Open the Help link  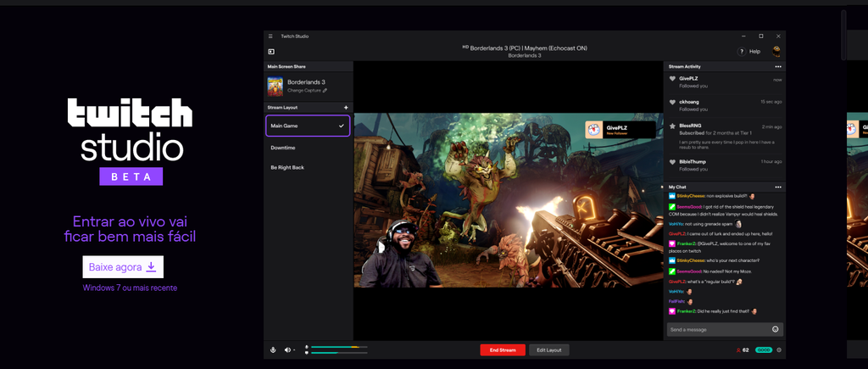coord(754,52)
